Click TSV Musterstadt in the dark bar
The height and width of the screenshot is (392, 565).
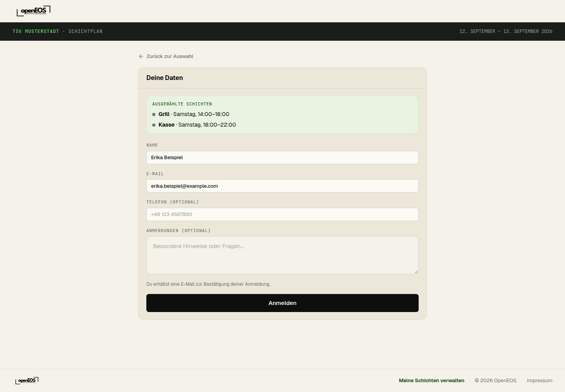[x=36, y=31]
